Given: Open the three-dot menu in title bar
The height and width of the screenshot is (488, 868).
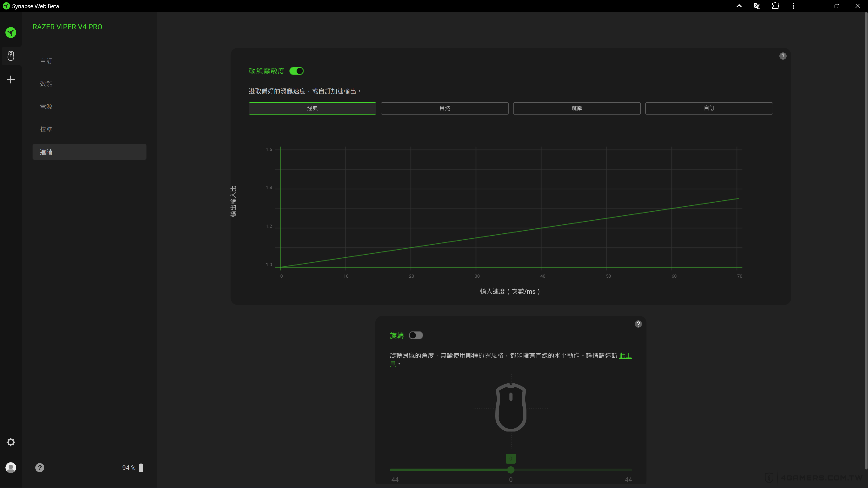Looking at the screenshot, I should [x=794, y=6].
